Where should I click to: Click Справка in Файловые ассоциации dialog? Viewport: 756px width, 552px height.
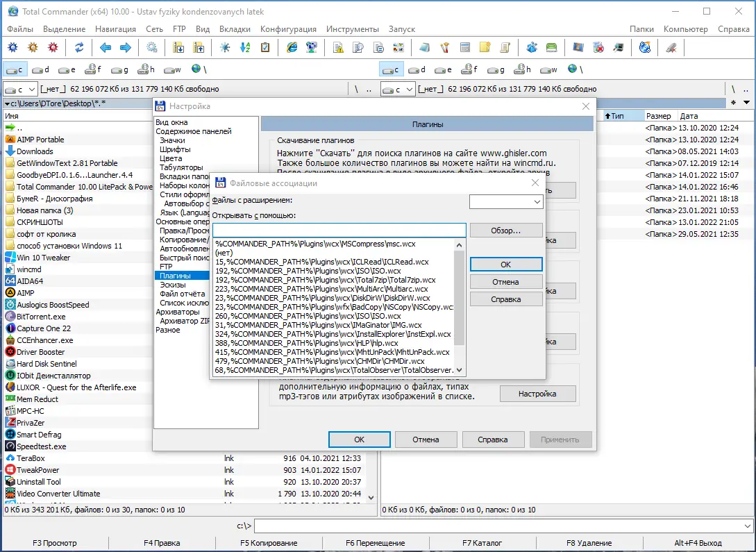(x=506, y=299)
